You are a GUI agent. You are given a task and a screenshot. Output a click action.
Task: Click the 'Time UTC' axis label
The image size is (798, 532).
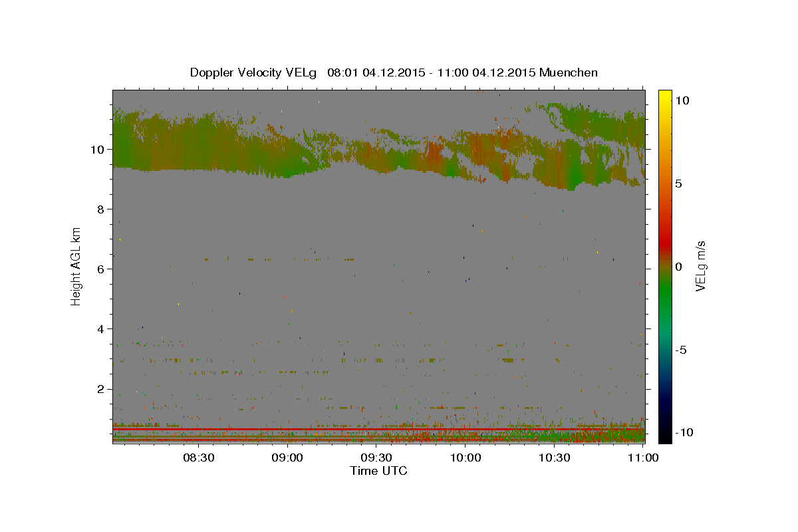pyautogui.click(x=378, y=471)
